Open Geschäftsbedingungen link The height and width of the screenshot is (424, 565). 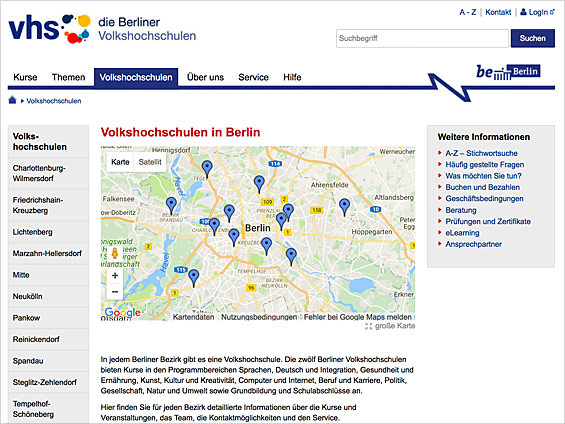[484, 198]
